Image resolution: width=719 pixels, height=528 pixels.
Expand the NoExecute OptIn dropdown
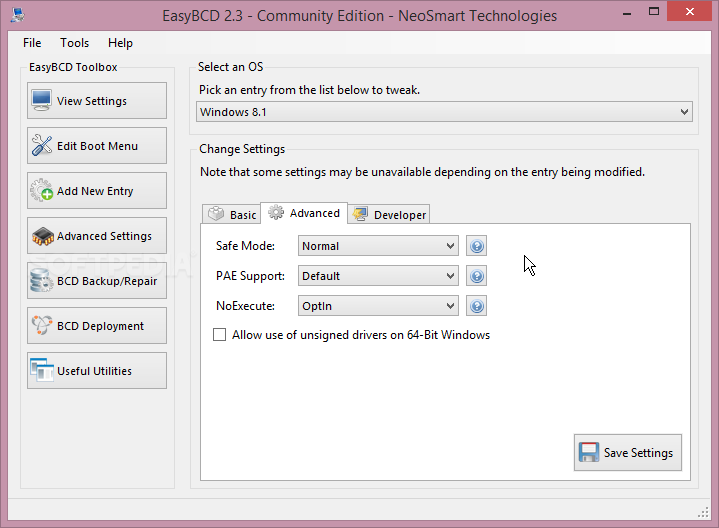point(378,306)
